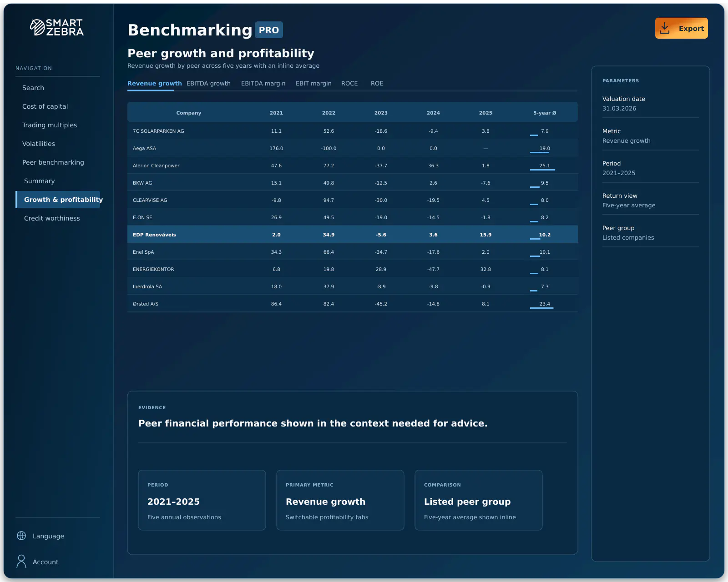This screenshot has width=728, height=582.
Task: Click 7C SOLARPARKEN AG company name
Action: click(x=158, y=131)
